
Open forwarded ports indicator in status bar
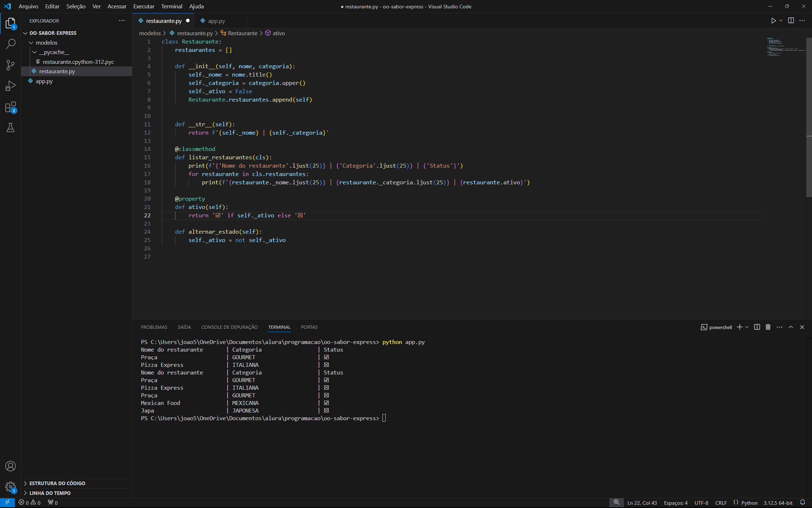point(53,503)
